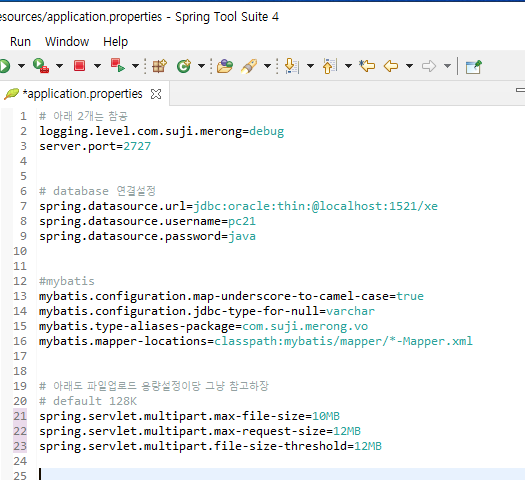This screenshot has width=525, height=480.
Task: Open the Next Annotation dropdown arrow
Action: click(x=310, y=66)
